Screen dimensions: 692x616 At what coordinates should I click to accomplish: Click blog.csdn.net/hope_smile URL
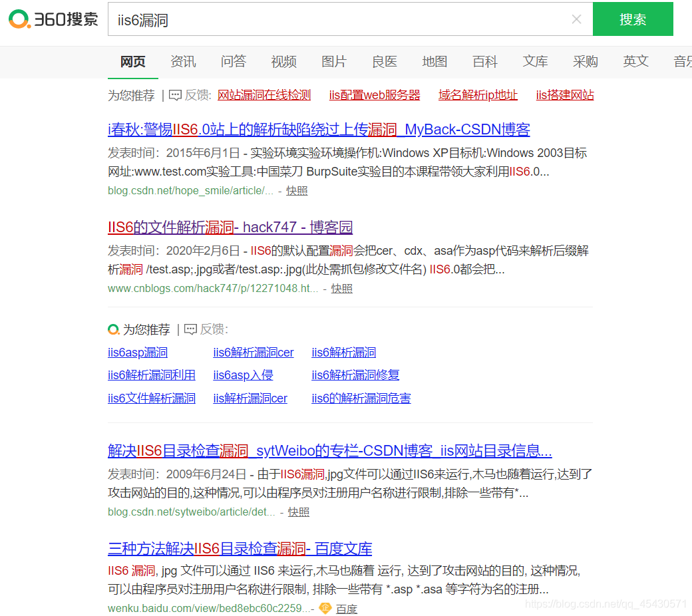[x=190, y=191]
